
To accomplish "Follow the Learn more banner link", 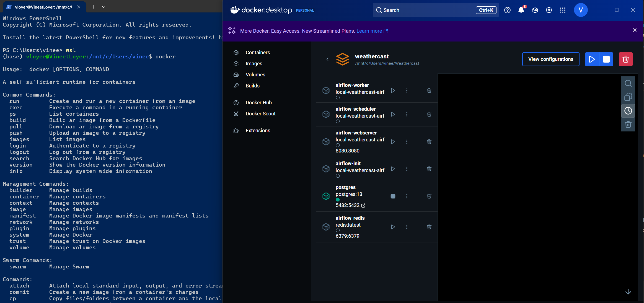I will click(x=369, y=31).
